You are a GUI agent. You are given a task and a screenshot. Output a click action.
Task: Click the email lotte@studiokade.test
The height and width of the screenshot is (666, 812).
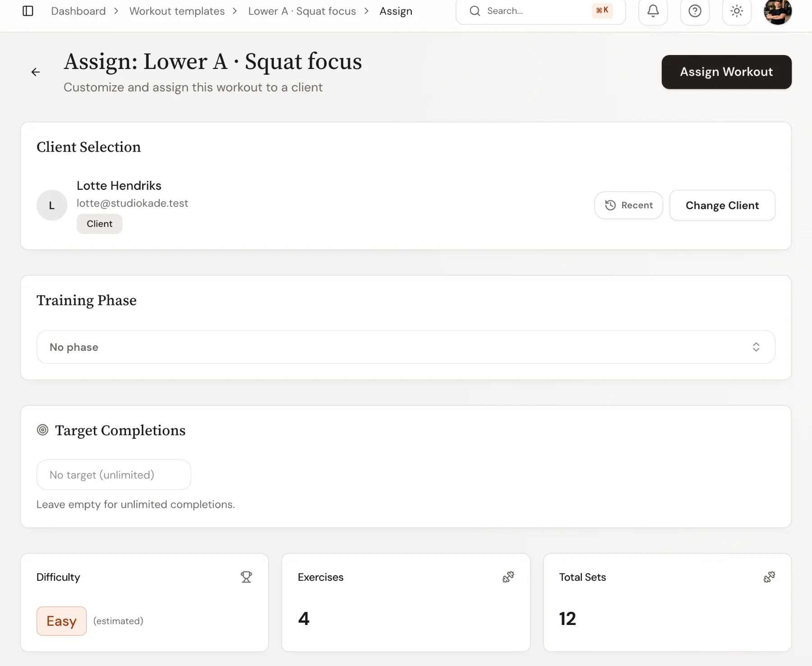click(x=132, y=203)
